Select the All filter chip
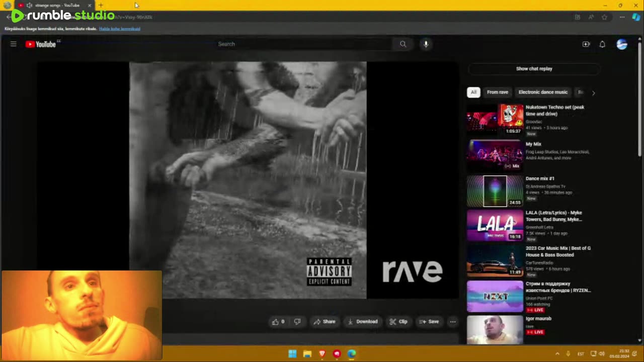Screen dimensions: 644x362 (x=473, y=93)
